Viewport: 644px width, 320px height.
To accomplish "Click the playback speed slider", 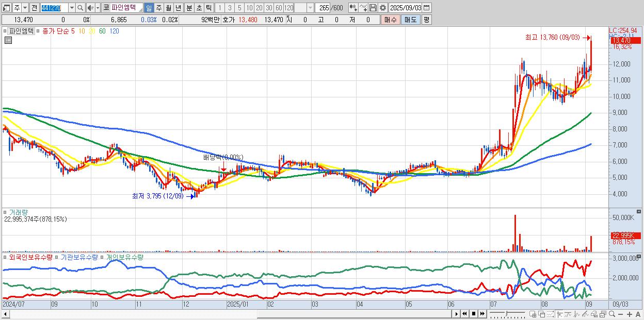I will [508, 313].
